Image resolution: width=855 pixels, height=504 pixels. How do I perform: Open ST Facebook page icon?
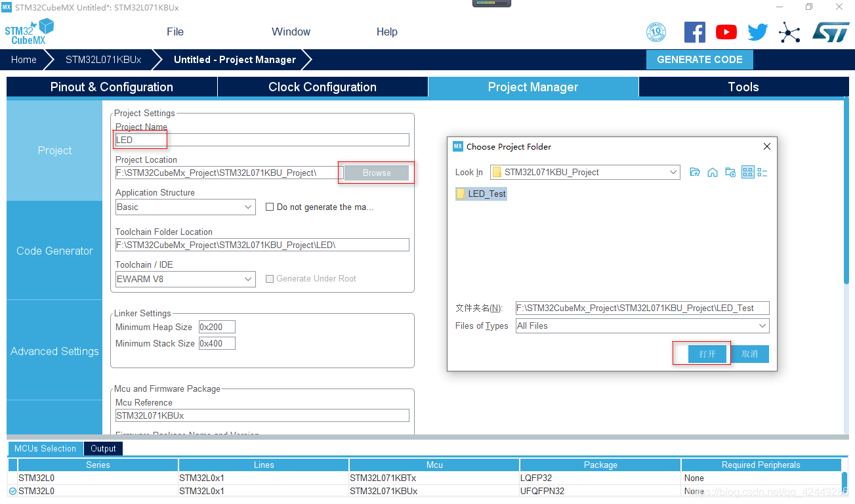694,31
